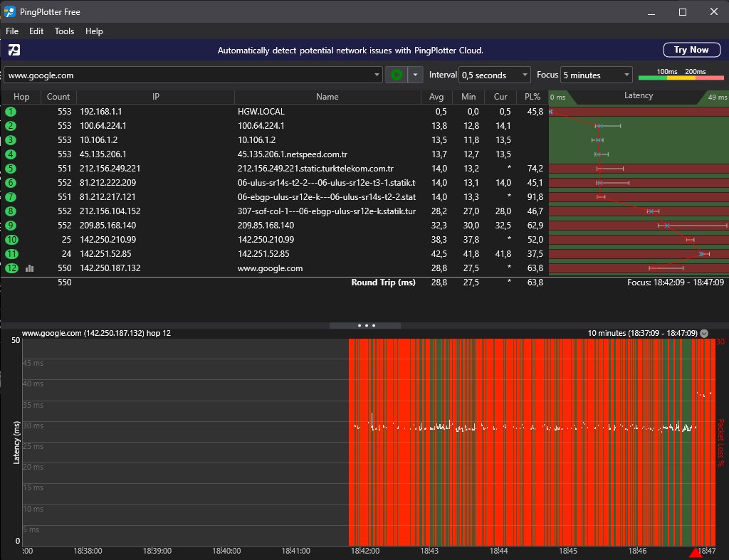729x560 pixels.
Task: Maximize the PingPlotter window
Action: coord(683,12)
